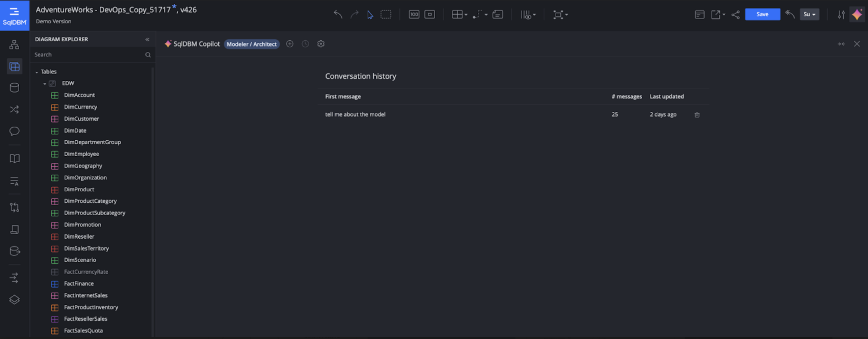Redo the last action in the toolbar
The height and width of the screenshot is (339, 868).
pyautogui.click(x=354, y=14)
